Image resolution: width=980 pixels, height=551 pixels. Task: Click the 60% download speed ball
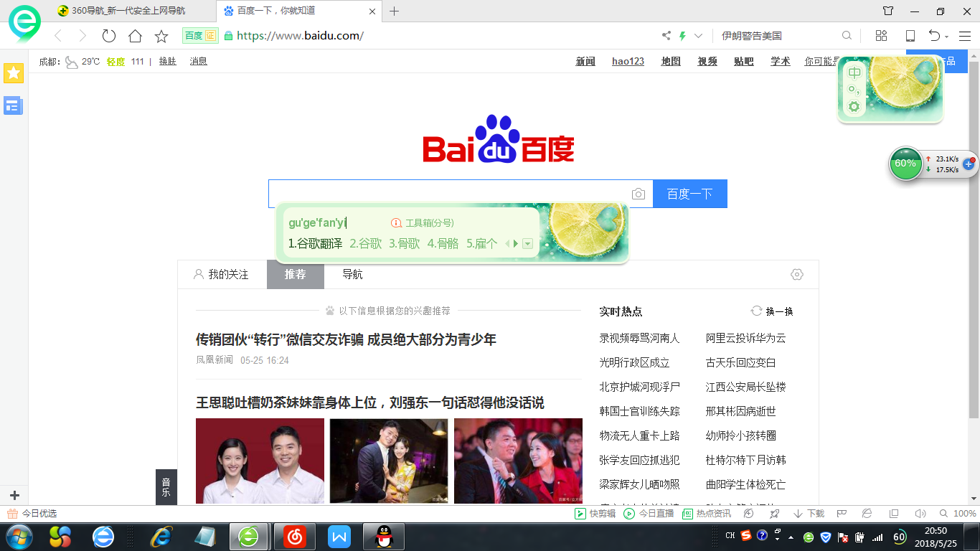pos(905,164)
